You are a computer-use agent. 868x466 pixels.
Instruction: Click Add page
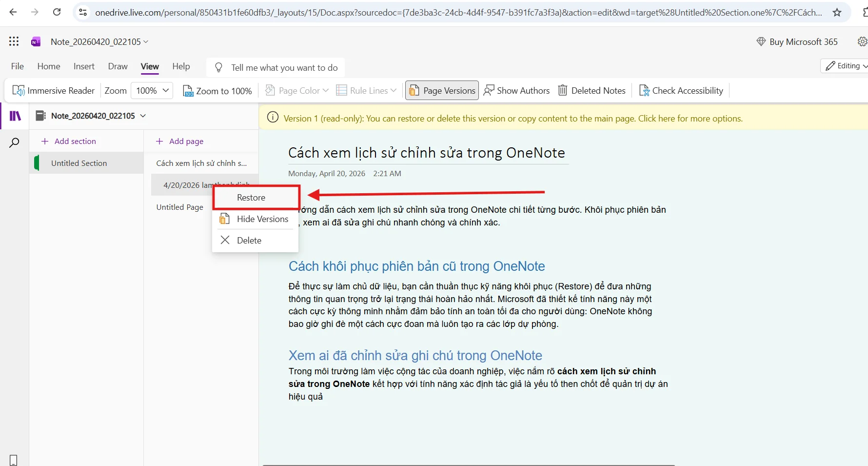coord(180,141)
